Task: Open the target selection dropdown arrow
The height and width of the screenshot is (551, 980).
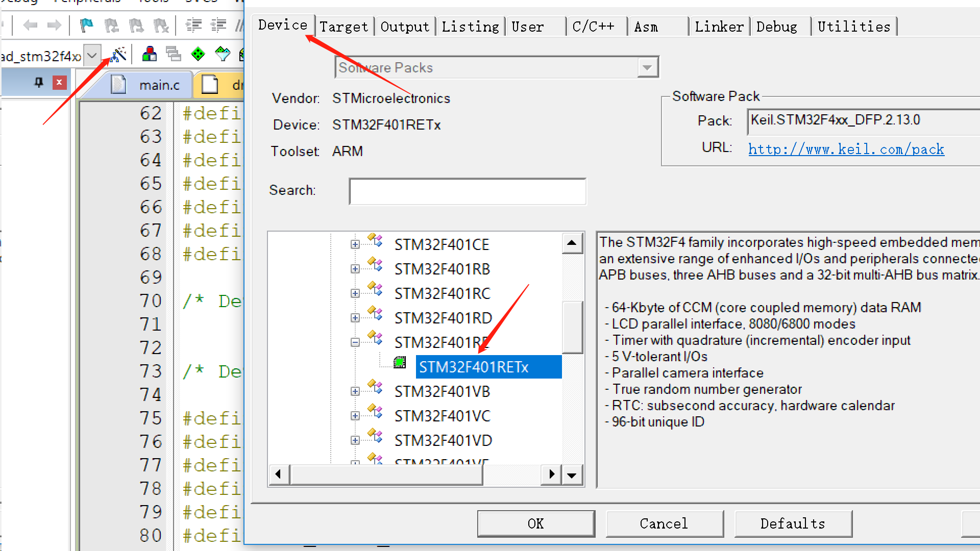Action: [x=92, y=55]
